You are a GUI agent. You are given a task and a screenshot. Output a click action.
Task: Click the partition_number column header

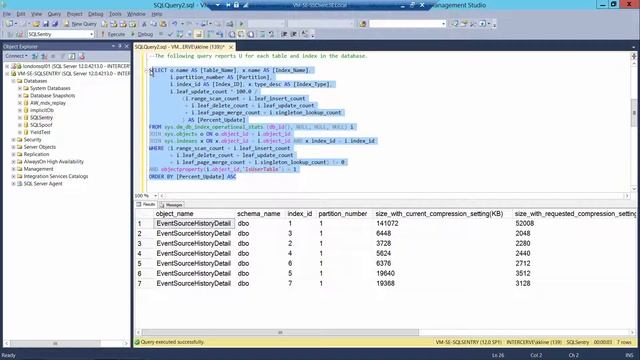pyautogui.click(x=343, y=214)
